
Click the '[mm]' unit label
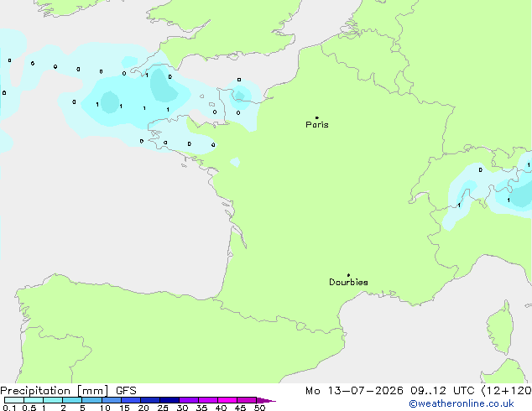[x=93, y=391]
